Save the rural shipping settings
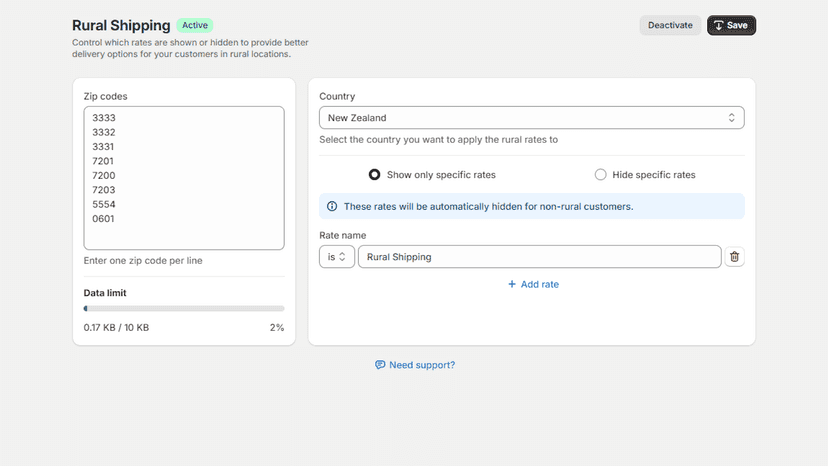Screen dimensions: 828x466 point(731,25)
